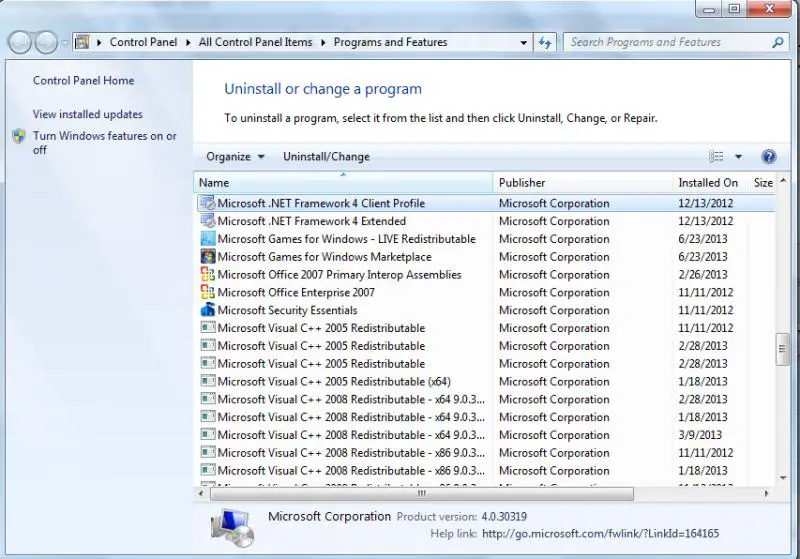Click vertical scrollbar up arrow
This screenshot has width=800, height=559.
point(783,181)
